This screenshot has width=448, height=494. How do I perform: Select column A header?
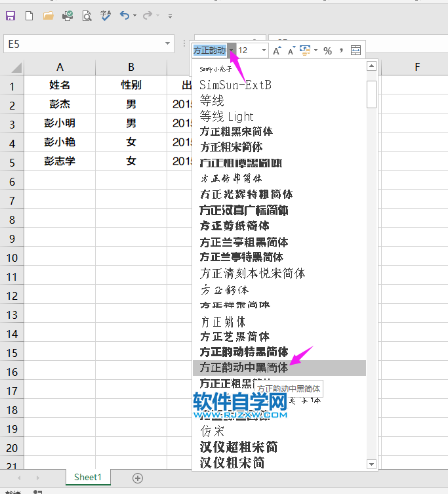(x=60, y=67)
